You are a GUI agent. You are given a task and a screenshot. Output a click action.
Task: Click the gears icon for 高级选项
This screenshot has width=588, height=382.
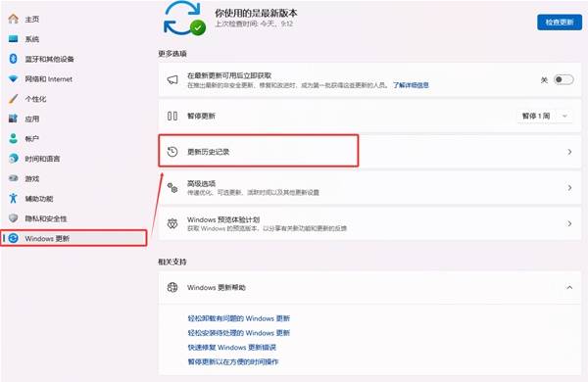tap(172, 187)
